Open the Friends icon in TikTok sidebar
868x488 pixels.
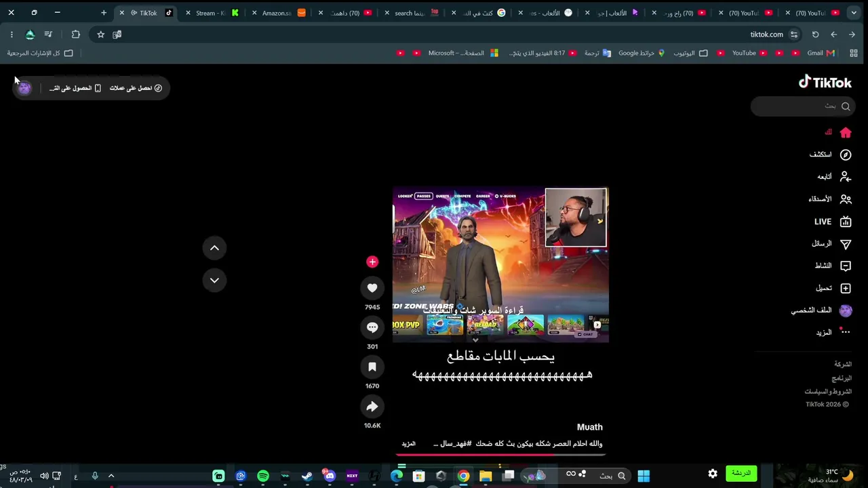pyautogui.click(x=846, y=199)
